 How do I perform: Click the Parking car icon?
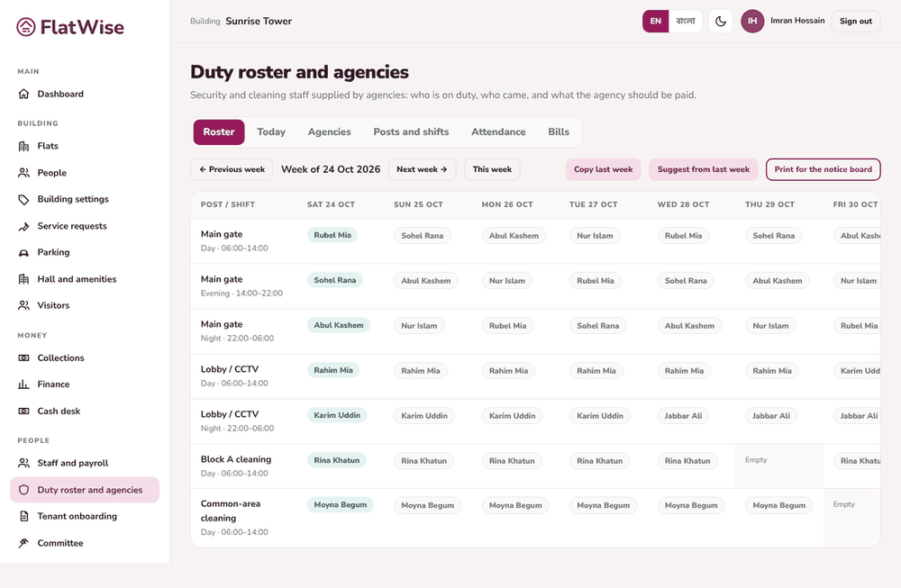click(23, 252)
